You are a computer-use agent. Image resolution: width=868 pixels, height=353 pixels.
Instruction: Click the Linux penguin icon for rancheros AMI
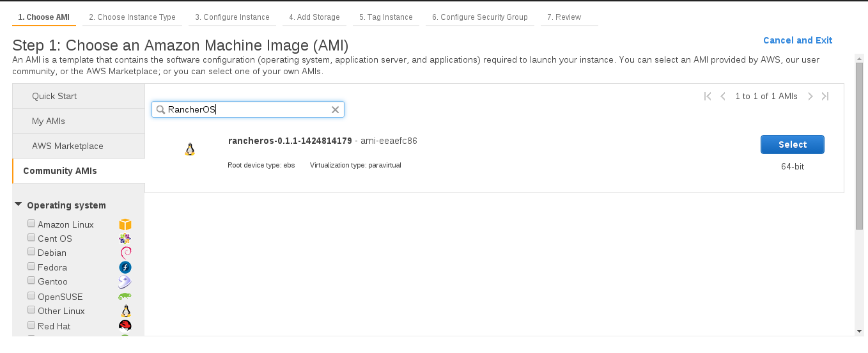189,150
